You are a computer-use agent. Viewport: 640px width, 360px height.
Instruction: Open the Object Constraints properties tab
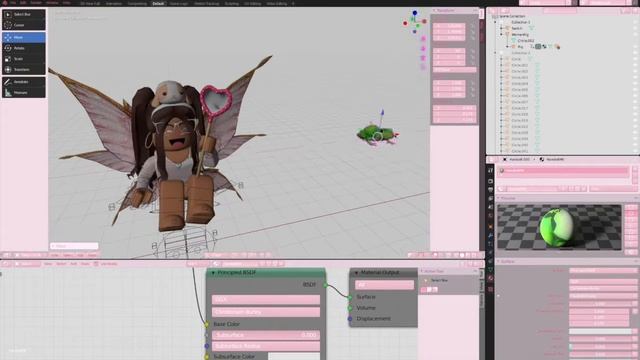tap(490, 261)
